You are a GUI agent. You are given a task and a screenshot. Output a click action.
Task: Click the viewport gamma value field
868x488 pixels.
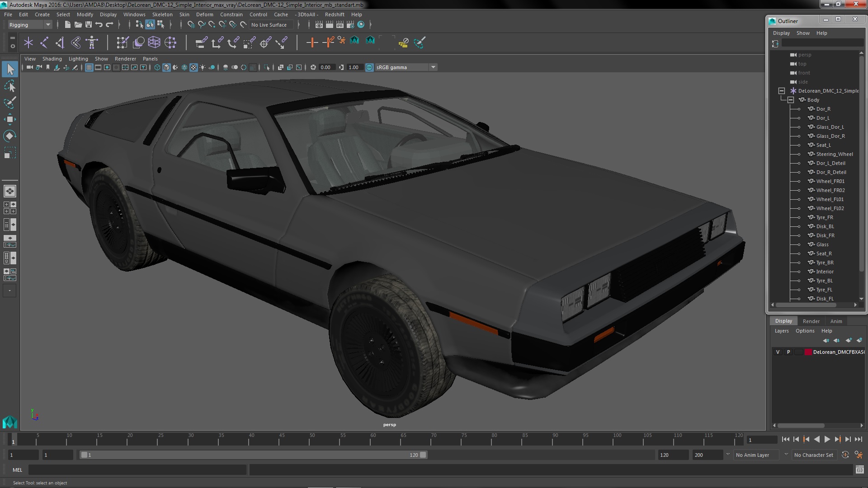click(x=354, y=67)
